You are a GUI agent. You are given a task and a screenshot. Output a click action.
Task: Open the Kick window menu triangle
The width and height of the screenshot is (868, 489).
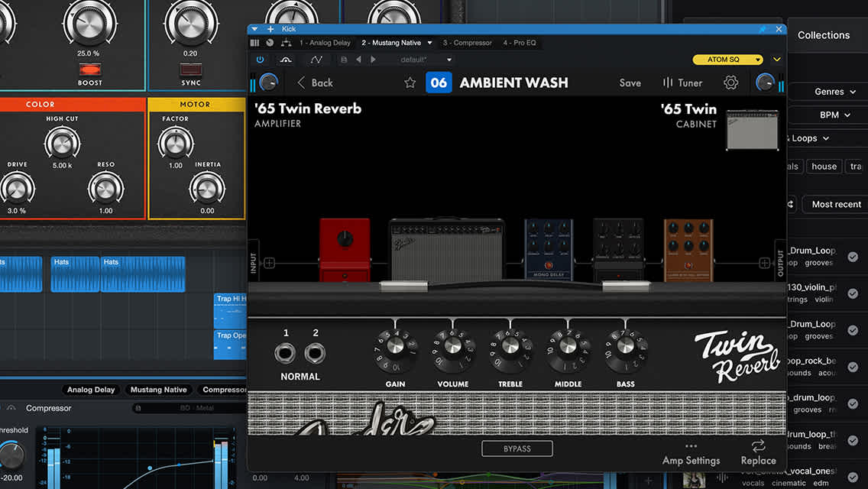(254, 29)
